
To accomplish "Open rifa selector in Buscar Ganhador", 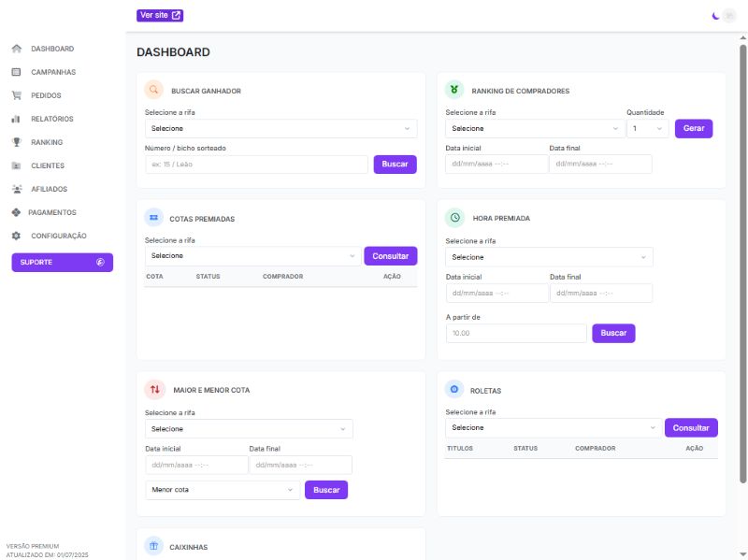I will click(x=280, y=128).
